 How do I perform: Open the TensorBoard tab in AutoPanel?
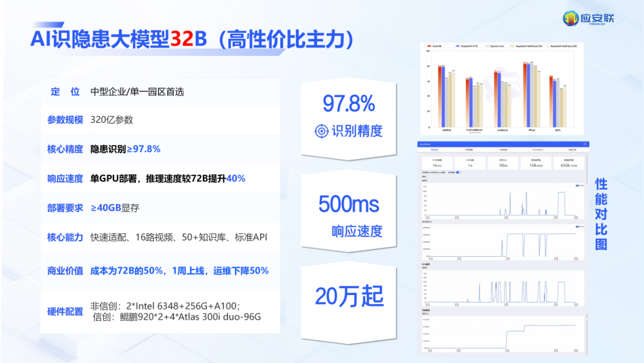(538, 150)
